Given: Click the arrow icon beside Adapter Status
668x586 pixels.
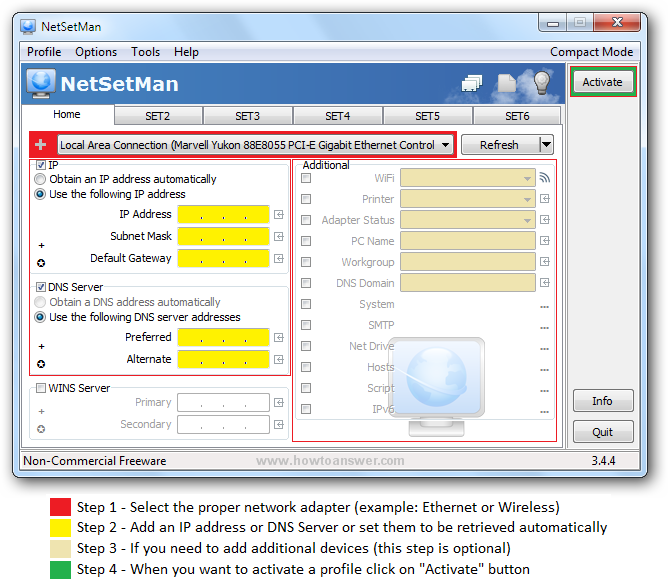Looking at the screenshot, I should pyautogui.click(x=544, y=220).
